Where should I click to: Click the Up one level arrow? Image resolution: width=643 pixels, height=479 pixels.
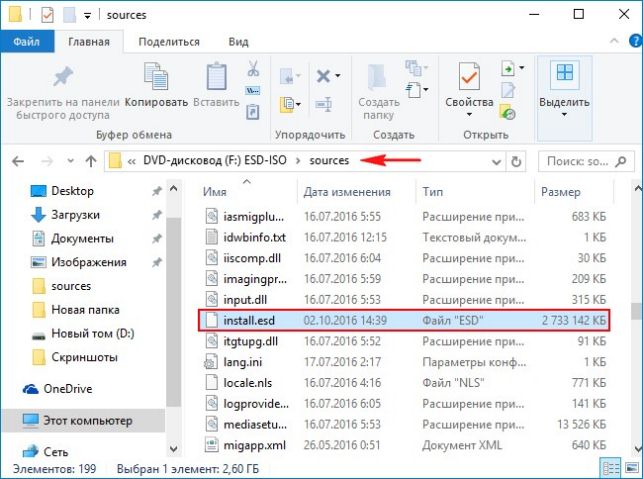click(91, 162)
